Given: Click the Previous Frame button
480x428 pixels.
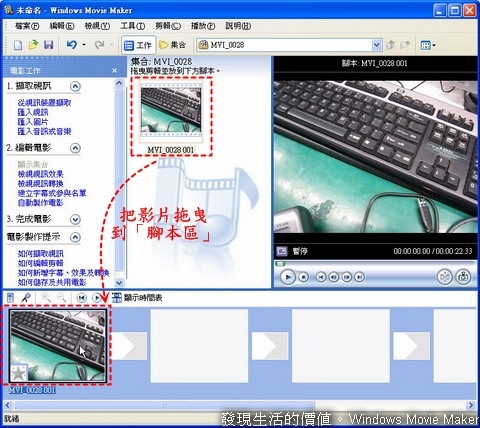Looking at the screenshot, I should 334,277.
